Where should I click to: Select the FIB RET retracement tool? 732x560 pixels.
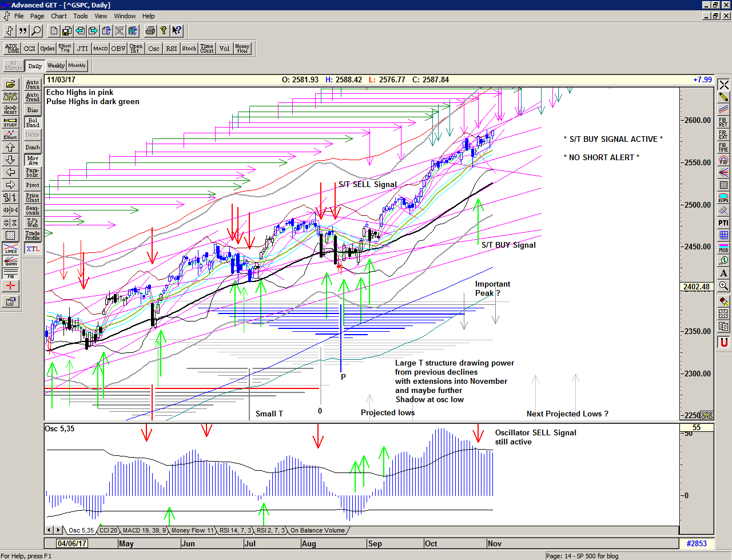coord(723,122)
